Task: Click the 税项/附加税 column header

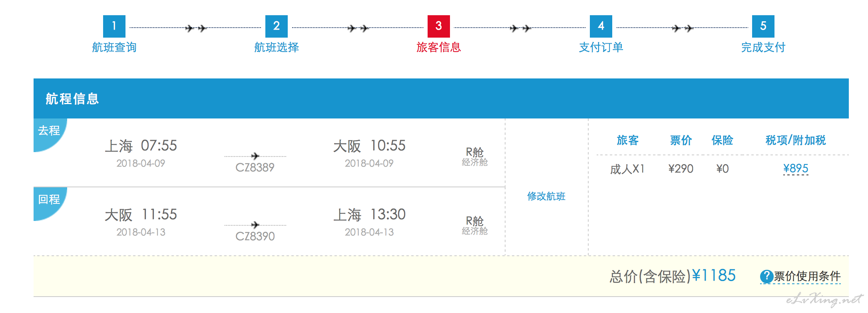Action: coord(796,140)
